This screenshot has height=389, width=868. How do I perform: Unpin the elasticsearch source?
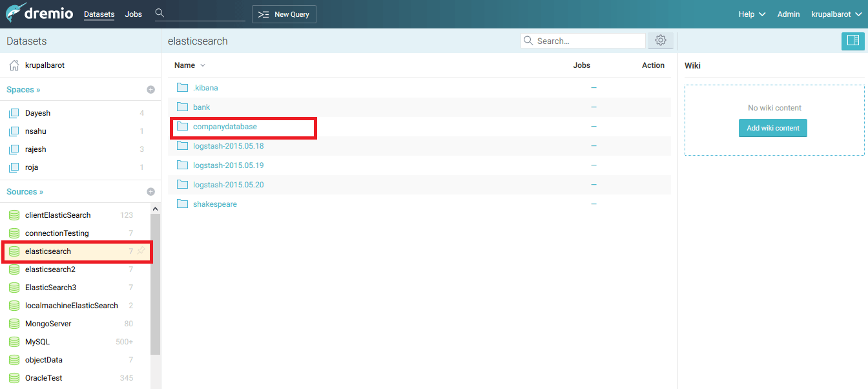pos(141,251)
